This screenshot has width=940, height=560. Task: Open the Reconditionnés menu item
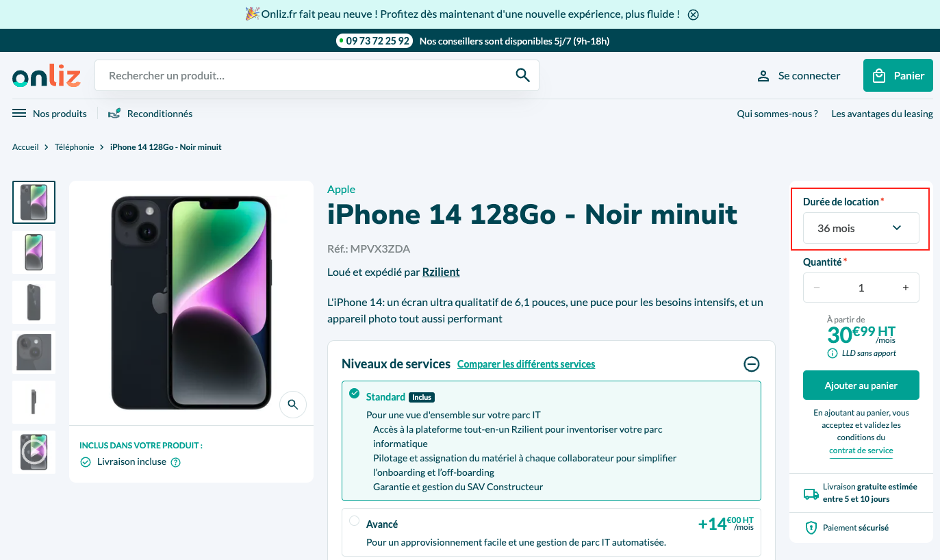point(150,114)
